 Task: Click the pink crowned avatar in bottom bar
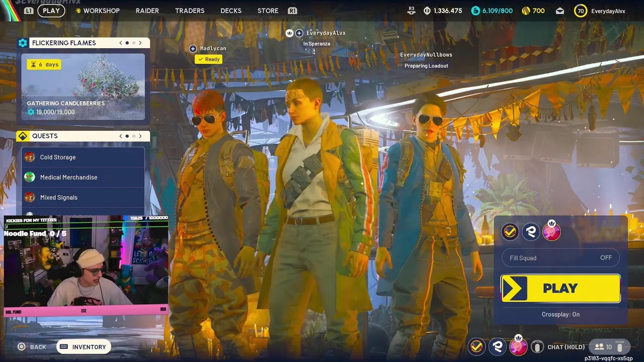(518, 346)
